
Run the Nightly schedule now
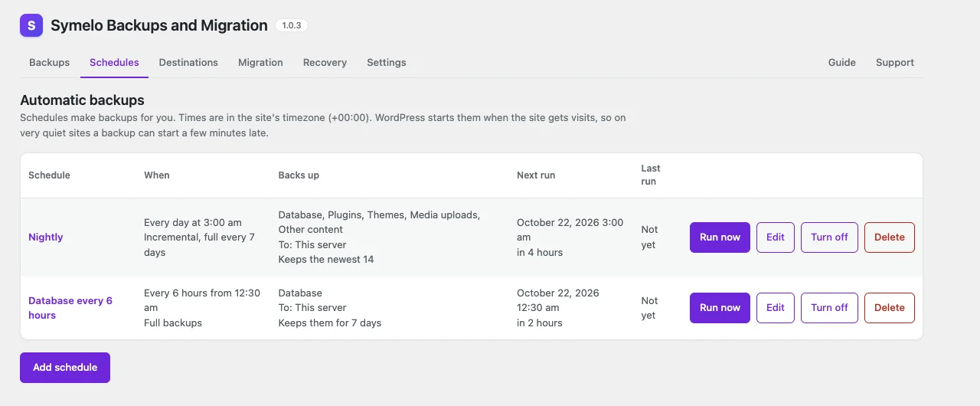(720, 237)
